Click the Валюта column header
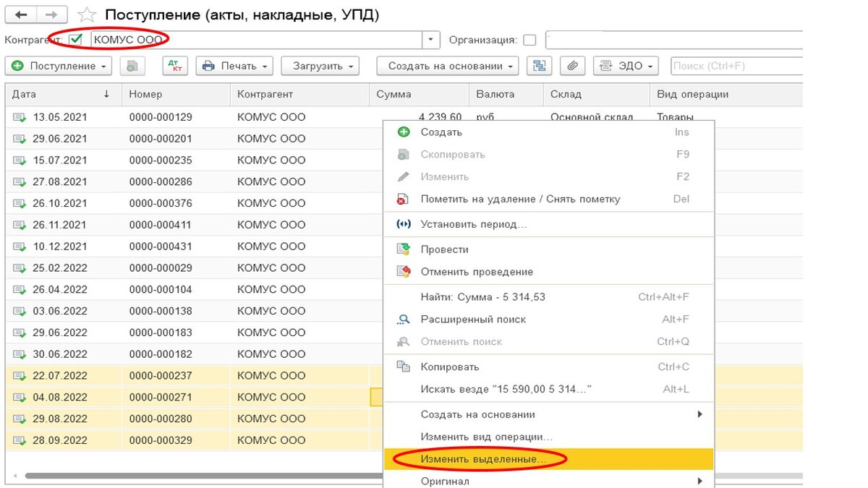Viewport: 868px width, 488px height. pos(506,94)
